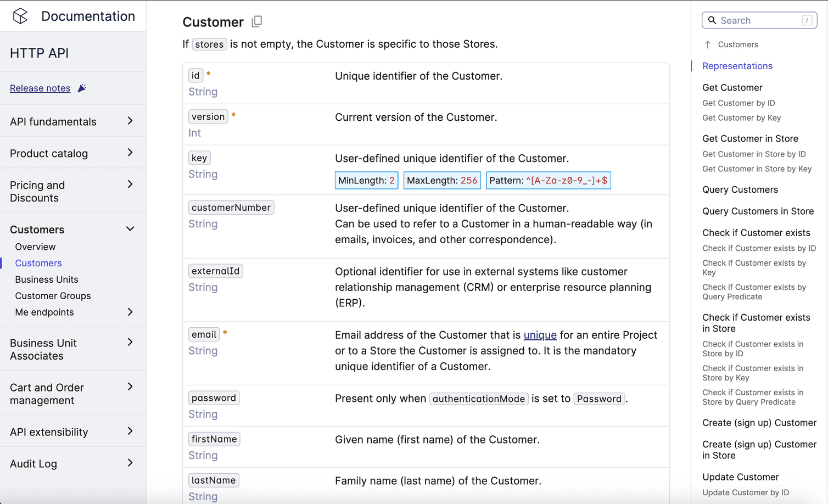The height and width of the screenshot is (504, 828).
Task: Expand the Product catalog section
Action: click(x=130, y=153)
